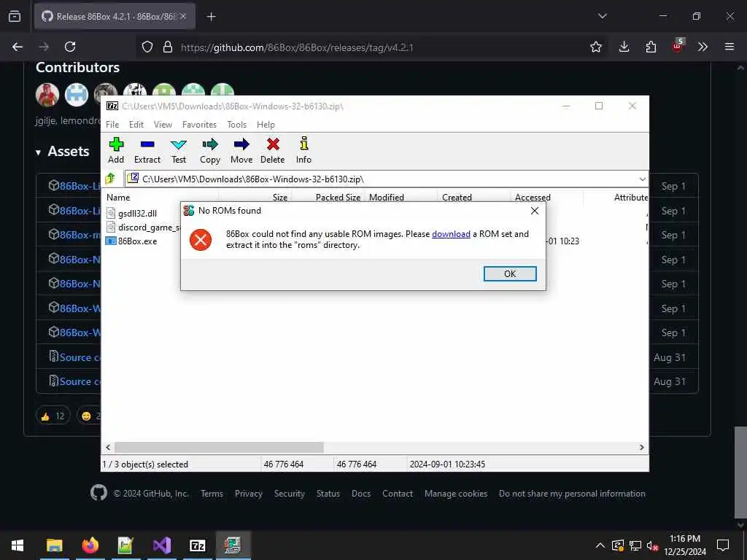
Task: Close the No ROMs found dialog
Action: click(535, 211)
